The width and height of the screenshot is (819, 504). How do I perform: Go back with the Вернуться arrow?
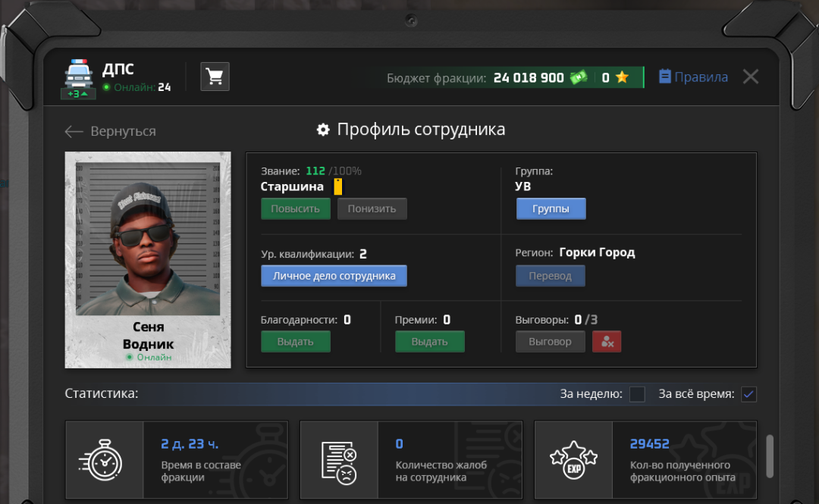[x=110, y=131]
